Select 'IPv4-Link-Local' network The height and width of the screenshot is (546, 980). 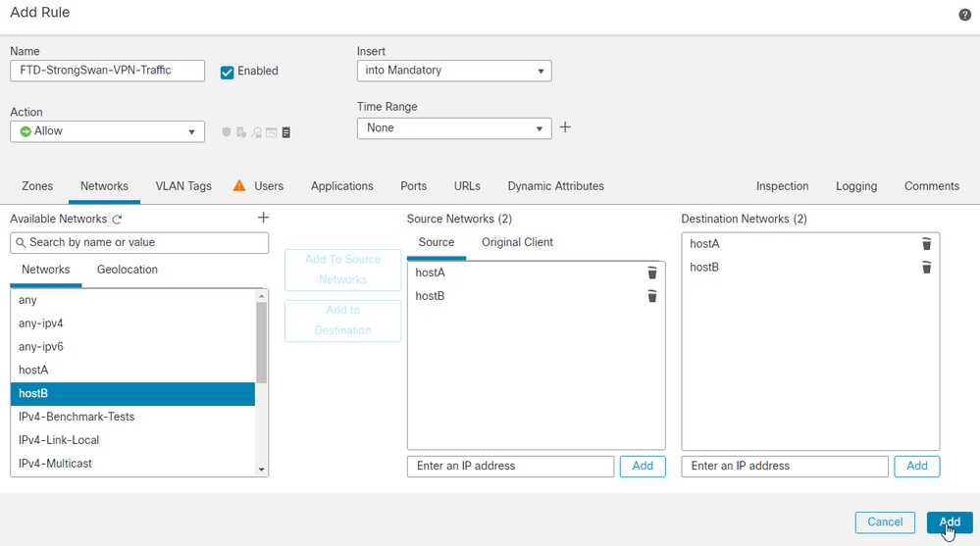(x=132, y=440)
